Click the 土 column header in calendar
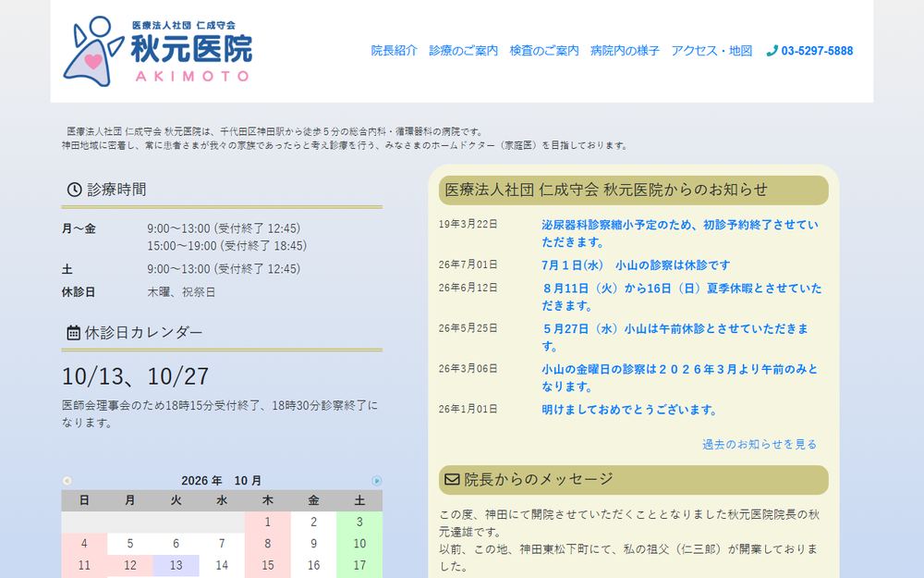The image size is (924, 578). [x=359, y=500]
